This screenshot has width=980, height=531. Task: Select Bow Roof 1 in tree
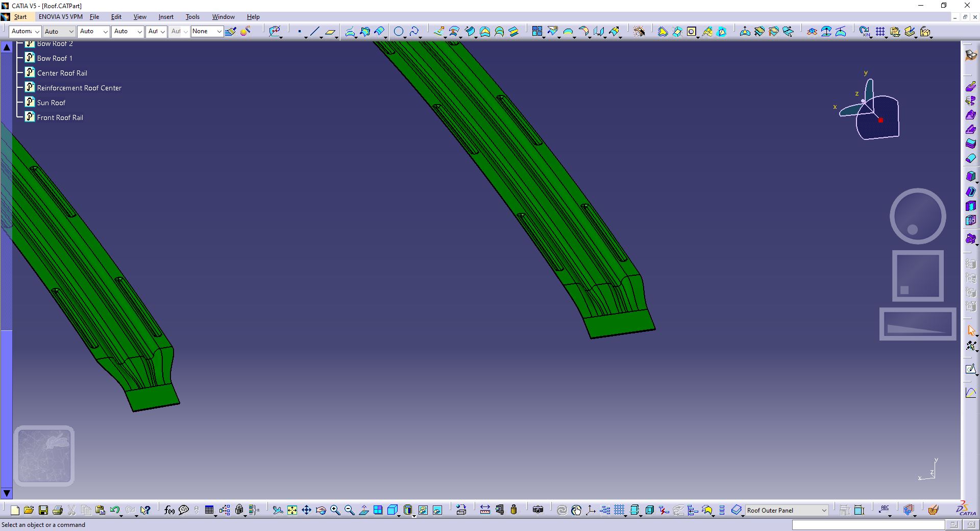(x=55, y=58)
